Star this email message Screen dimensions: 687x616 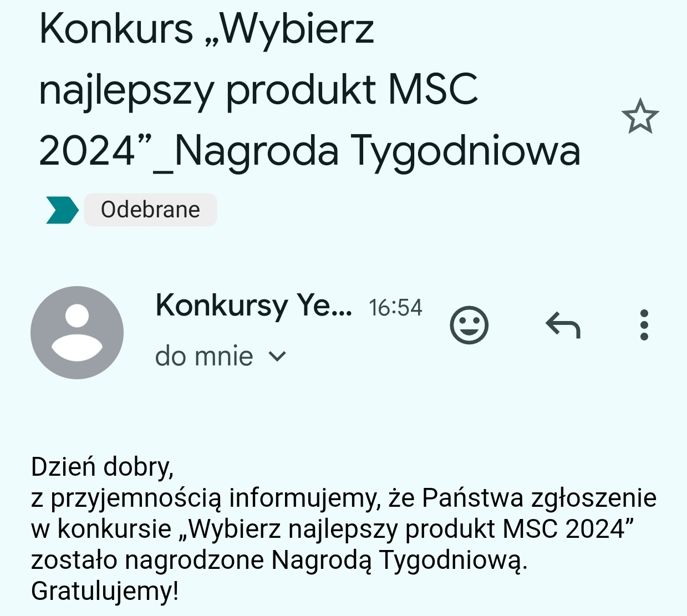(640, 116)
